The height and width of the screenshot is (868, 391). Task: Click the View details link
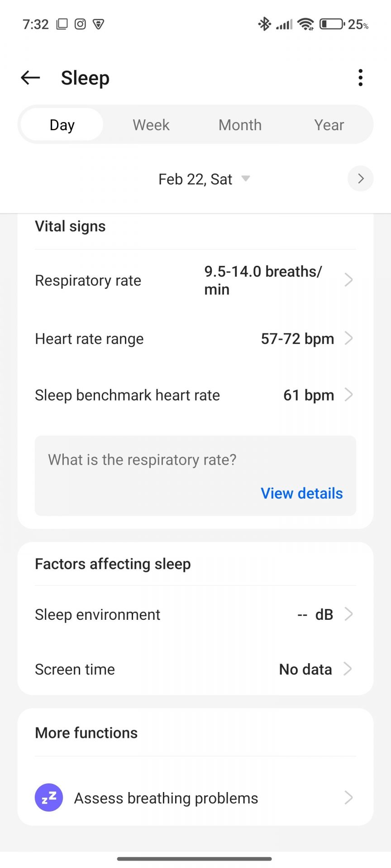pyautogui.click(x=301, y=493)
